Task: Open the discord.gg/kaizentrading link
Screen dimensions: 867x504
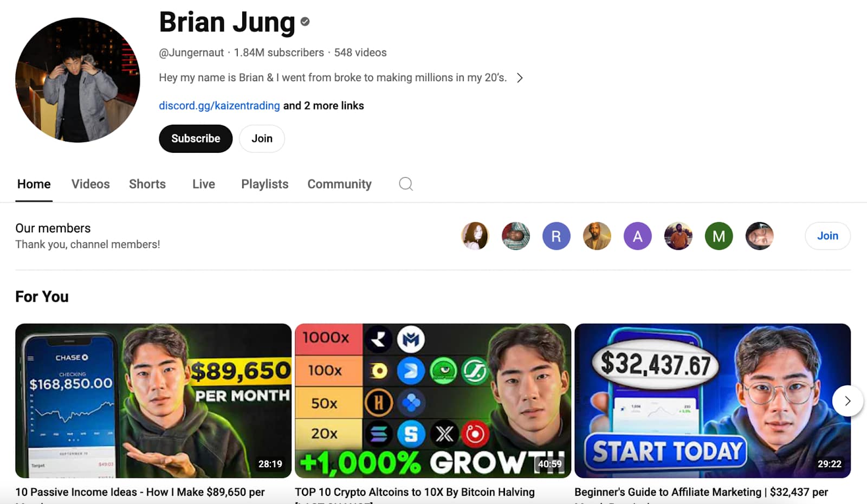Action: tap(219, 106)
